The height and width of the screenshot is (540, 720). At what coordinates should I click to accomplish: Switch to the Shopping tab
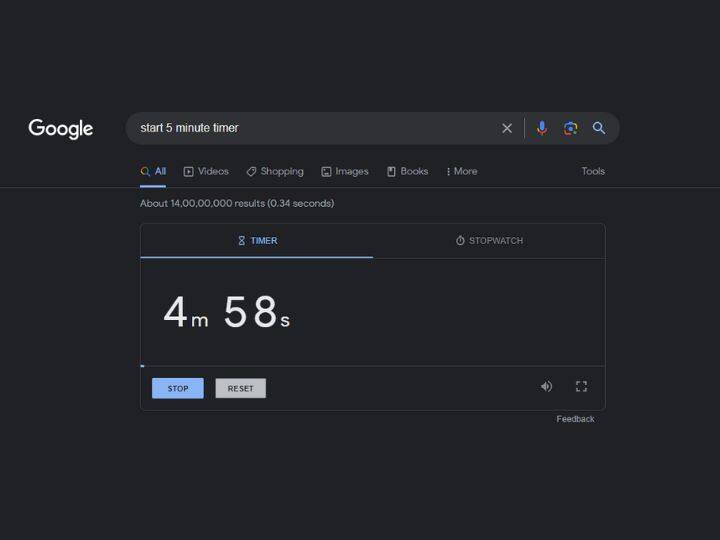(x=275, y=171)
